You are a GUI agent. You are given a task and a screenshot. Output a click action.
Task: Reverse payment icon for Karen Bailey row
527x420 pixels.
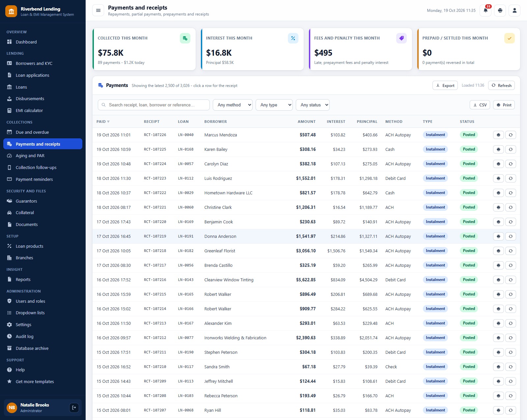coord(511,150)
